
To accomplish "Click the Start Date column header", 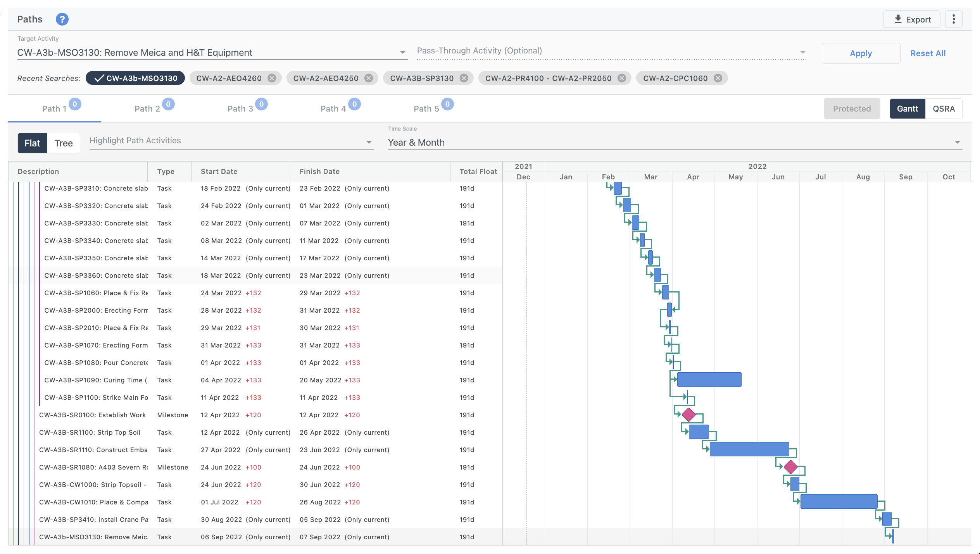I will point(241,172).
